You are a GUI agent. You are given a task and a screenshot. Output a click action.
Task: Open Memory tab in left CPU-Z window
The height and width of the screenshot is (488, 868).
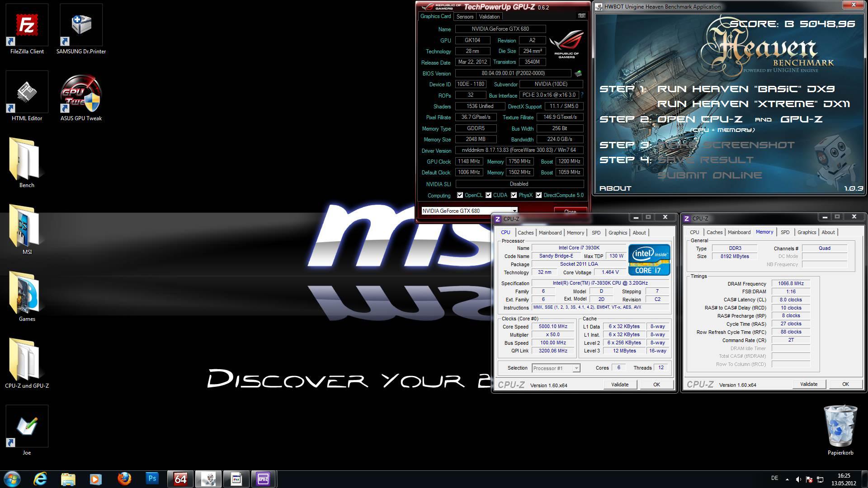[x=576, y=233]
